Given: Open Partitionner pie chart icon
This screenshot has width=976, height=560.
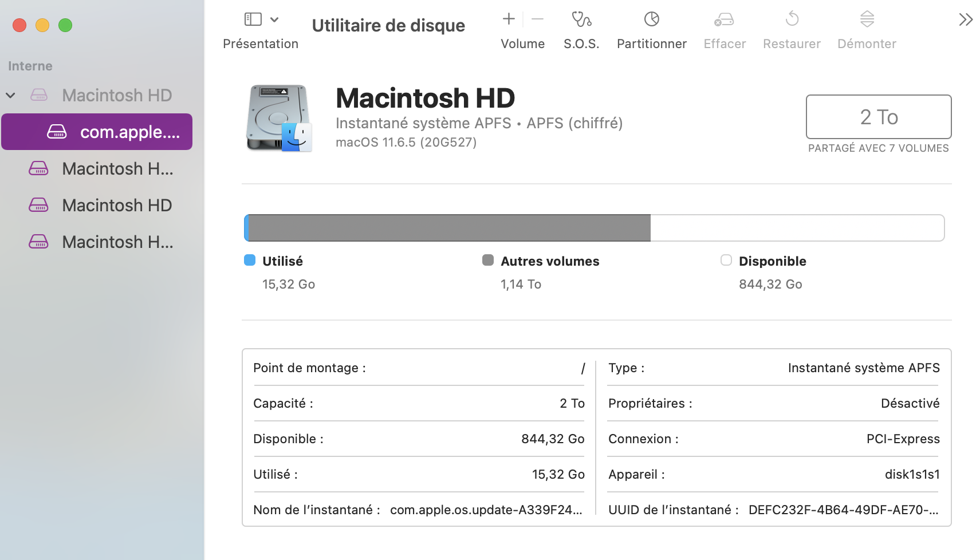Looking at the screenshot, I should [652, 19].
